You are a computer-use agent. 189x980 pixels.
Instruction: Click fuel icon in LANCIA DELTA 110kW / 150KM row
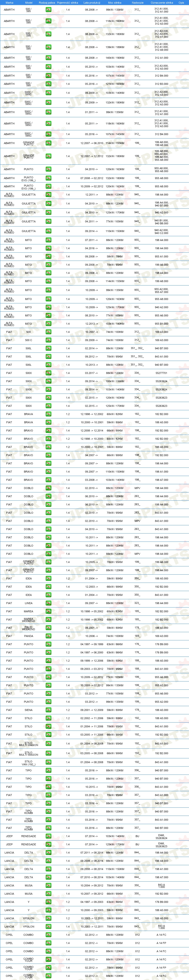48,869
